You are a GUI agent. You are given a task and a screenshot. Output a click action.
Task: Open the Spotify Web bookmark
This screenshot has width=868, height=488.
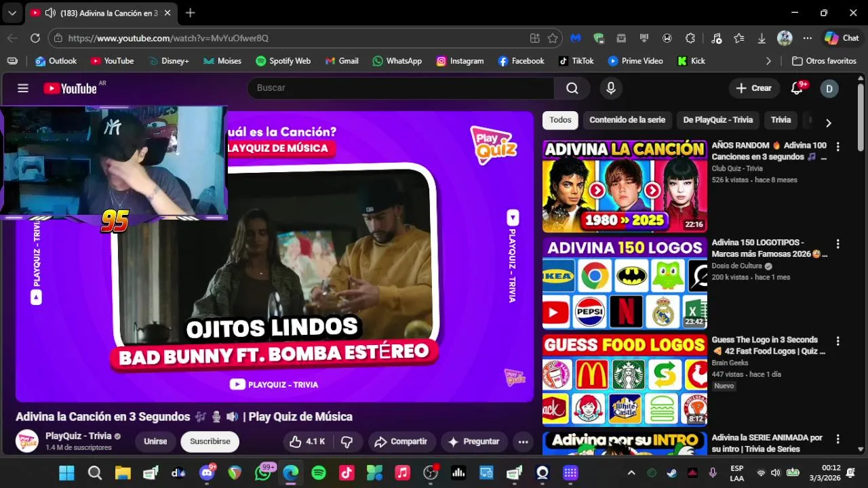[x=283, y=61]
